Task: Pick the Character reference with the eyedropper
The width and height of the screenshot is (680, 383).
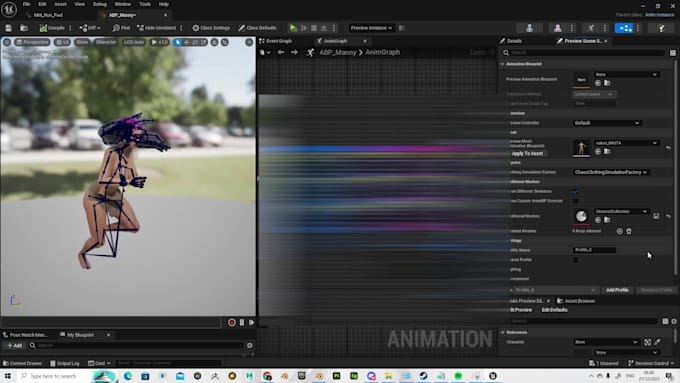Action: click(657, 342)
